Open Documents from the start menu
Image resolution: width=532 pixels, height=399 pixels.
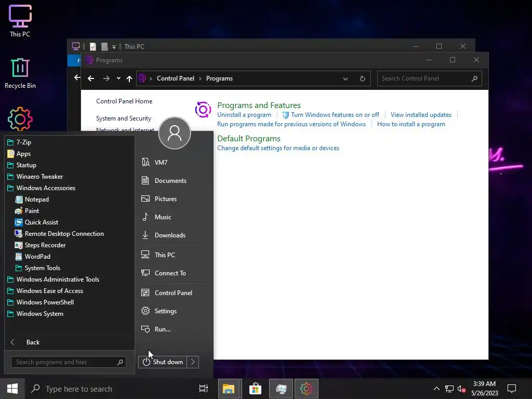coord(164,180)
